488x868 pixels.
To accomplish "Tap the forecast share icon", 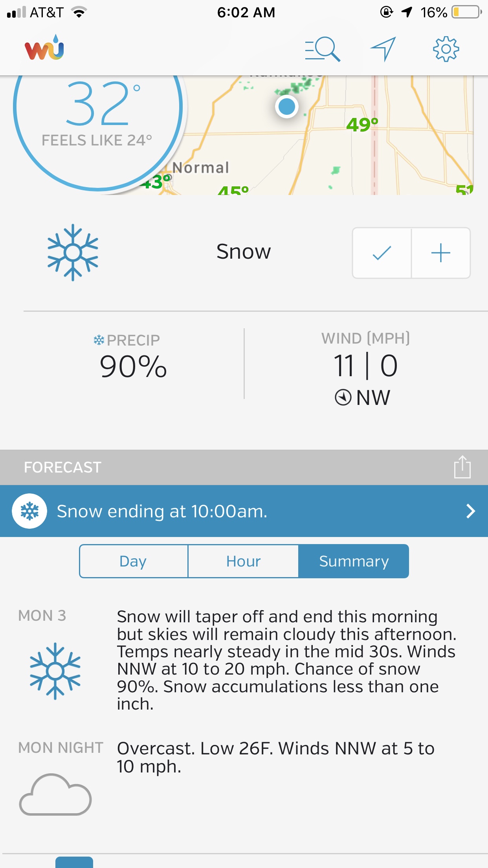I will [462, 467].
